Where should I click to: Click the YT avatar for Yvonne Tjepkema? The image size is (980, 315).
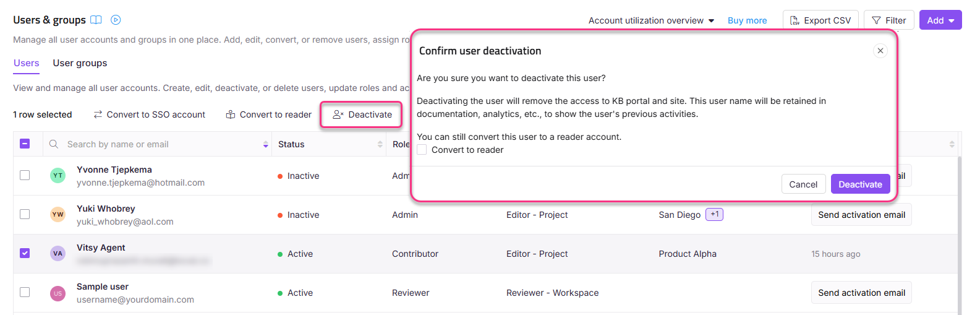click(x=58, y=176)
